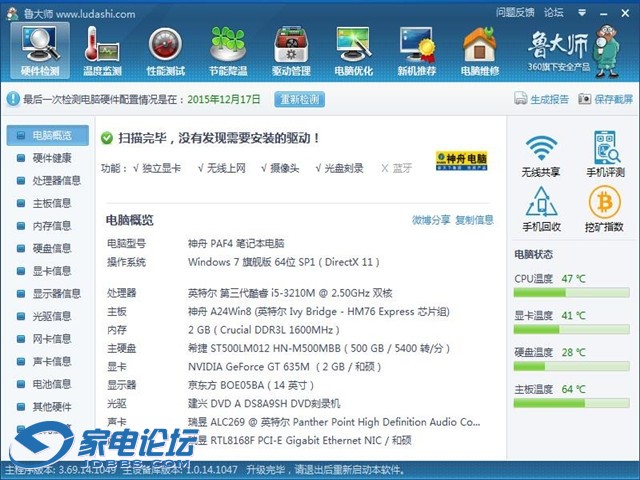
Task: Click the Crucial DDR3L memory entry
Action: 264,330
